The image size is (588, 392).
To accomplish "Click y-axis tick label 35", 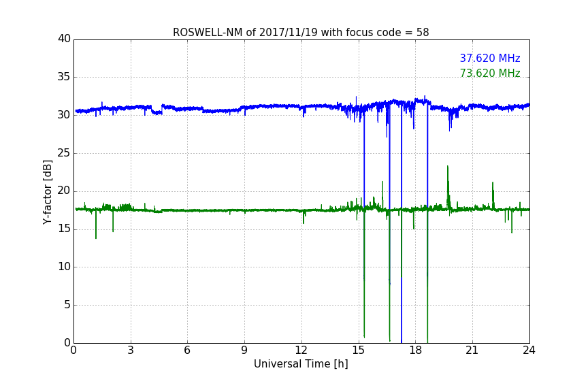I will [x=64, y=77].
